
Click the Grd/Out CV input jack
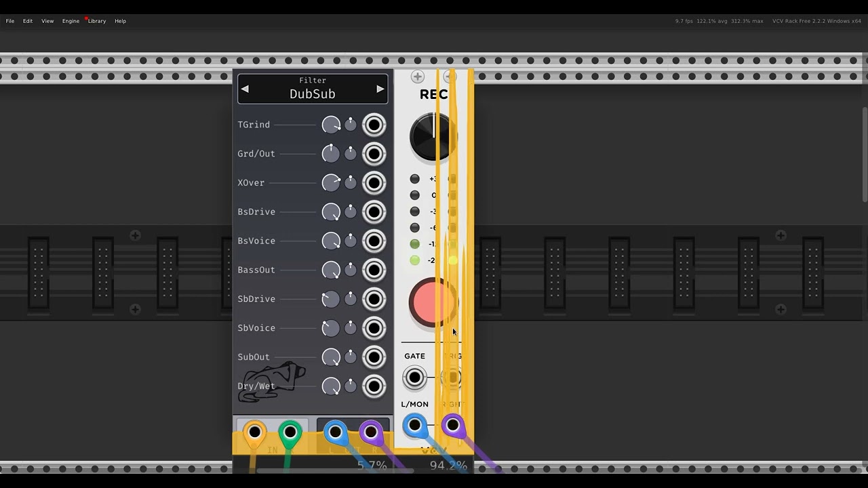[x=374, y=154]
